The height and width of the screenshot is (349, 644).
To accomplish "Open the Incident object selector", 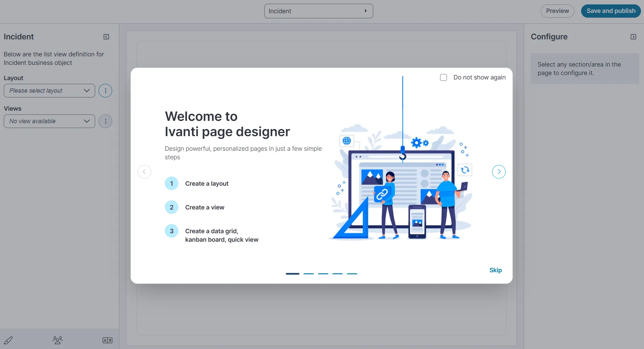I will [x=318, y=11].
